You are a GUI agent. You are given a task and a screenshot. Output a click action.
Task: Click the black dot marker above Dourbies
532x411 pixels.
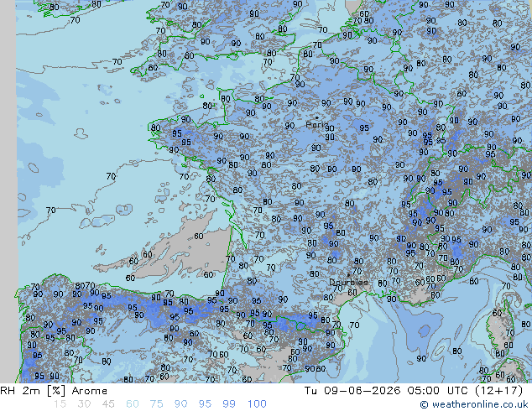tap(348, 275)
